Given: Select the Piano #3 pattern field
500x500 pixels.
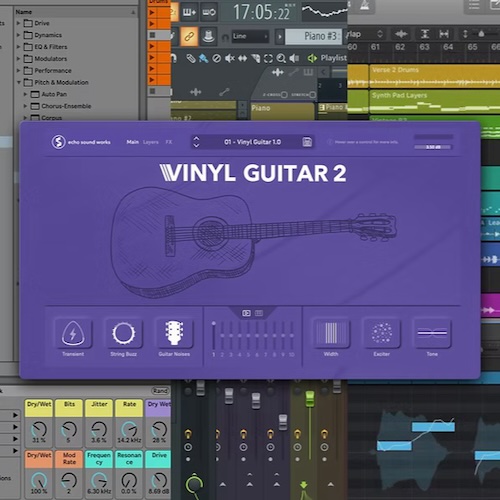Looking at the screenshot, I should (313, 36).
